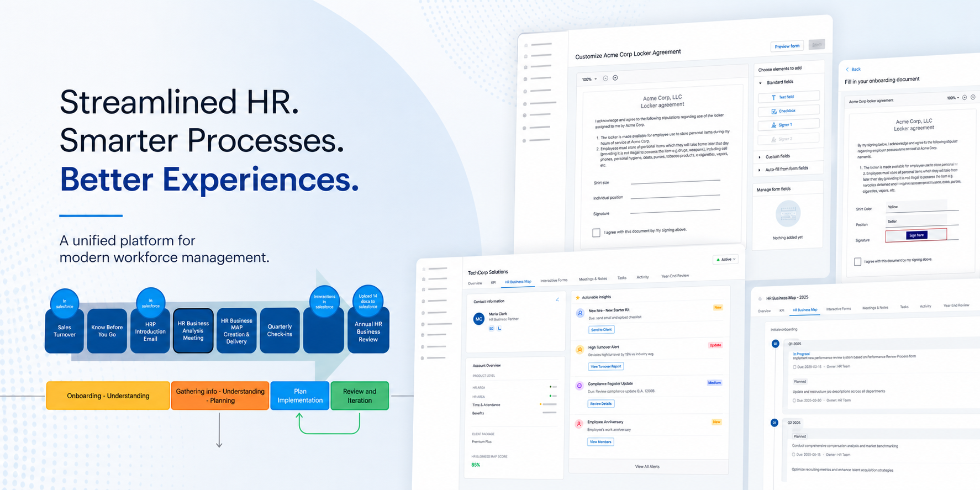Click zoom out icon in onboarding document panel
Viewport: 980px width, 490px height.
[x=965, y=97]
